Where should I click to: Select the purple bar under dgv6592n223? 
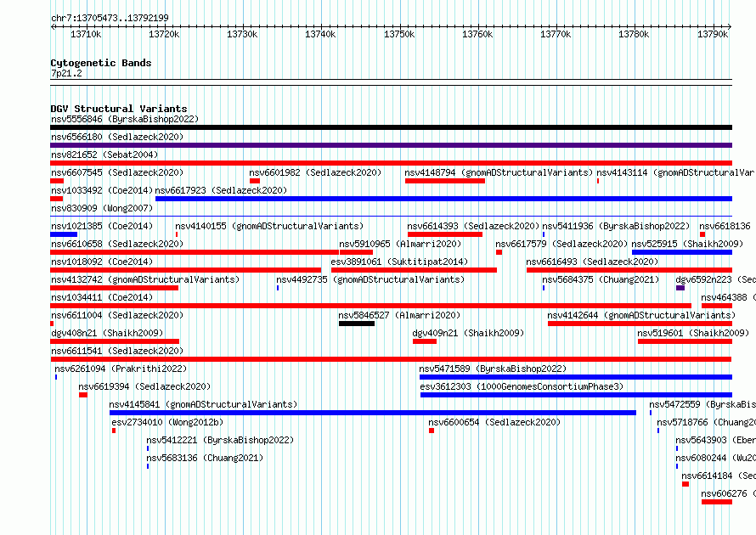pyautogui.click(x=680, y=288)
